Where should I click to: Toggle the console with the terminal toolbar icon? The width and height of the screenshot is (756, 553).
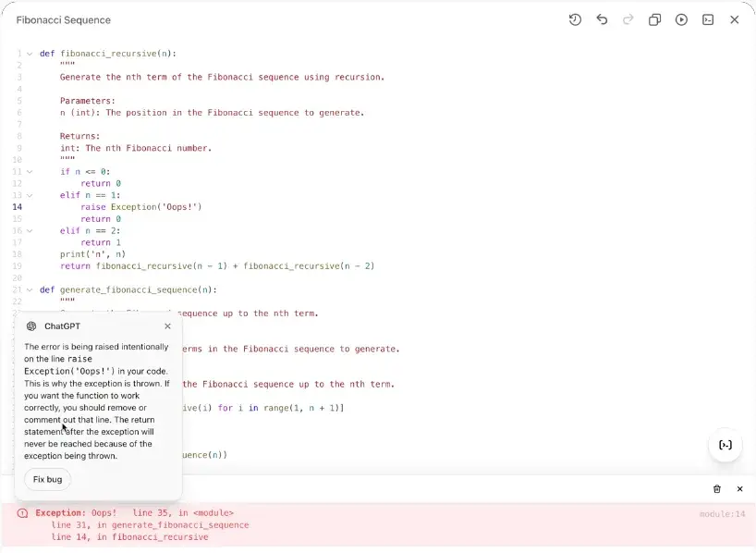(708, 19)
